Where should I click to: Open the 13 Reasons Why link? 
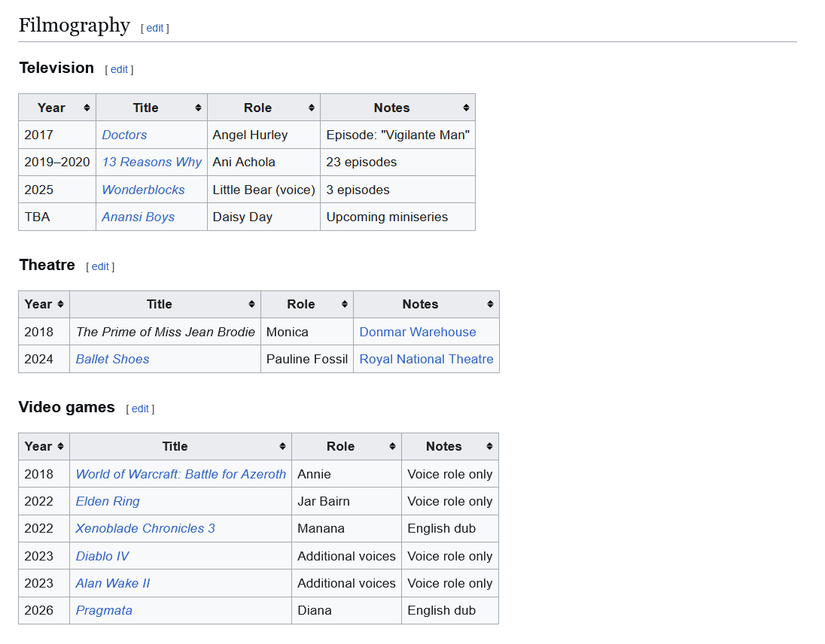click(x=151, y=162)
